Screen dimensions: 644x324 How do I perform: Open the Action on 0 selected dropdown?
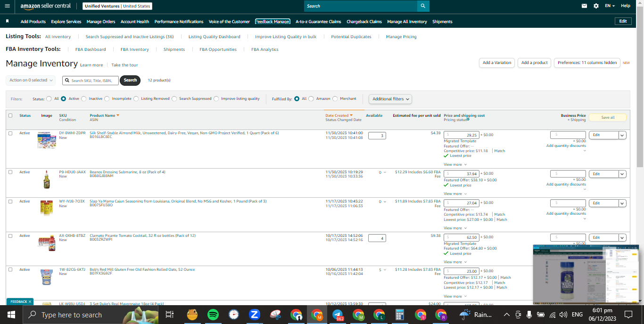point(31,80)
